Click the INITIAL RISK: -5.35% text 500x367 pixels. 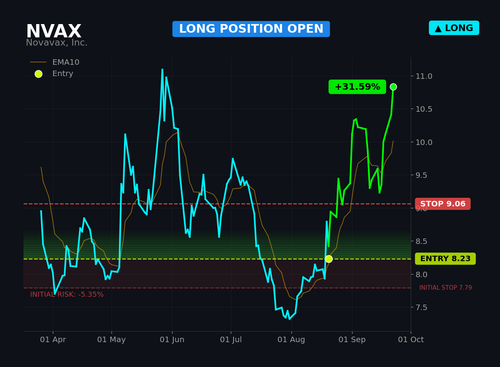[67, 294]
